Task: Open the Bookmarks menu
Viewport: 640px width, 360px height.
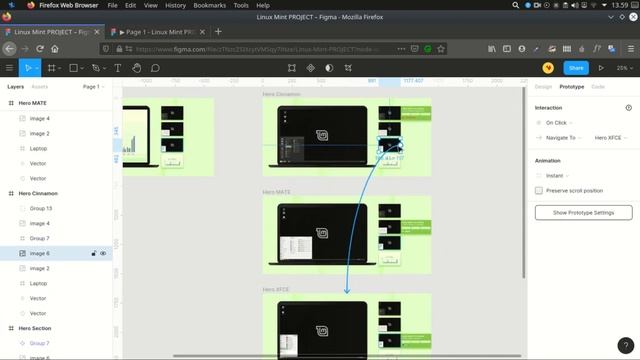Action: click(x=210, y=5)
